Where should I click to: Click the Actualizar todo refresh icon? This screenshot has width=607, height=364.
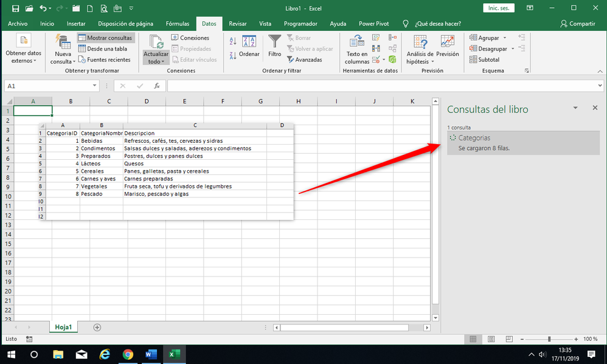click(x=156, y=42)
